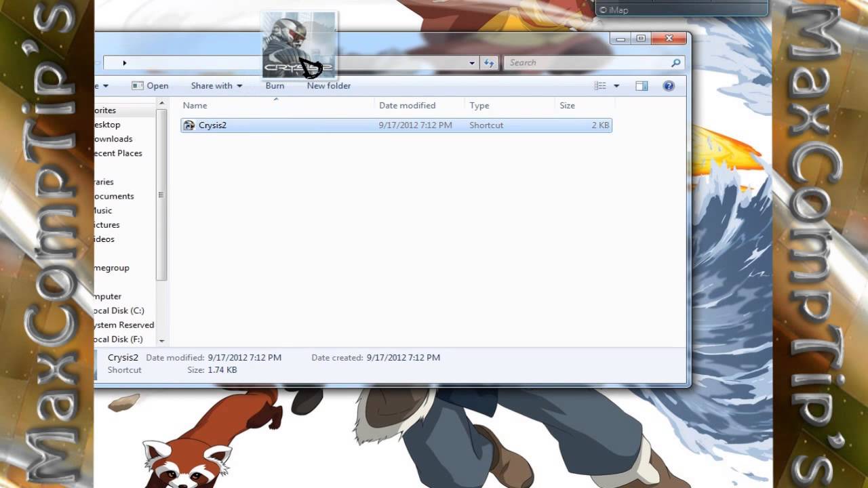Select Local Disk (F:) in navigation pane

coord(119,339)
